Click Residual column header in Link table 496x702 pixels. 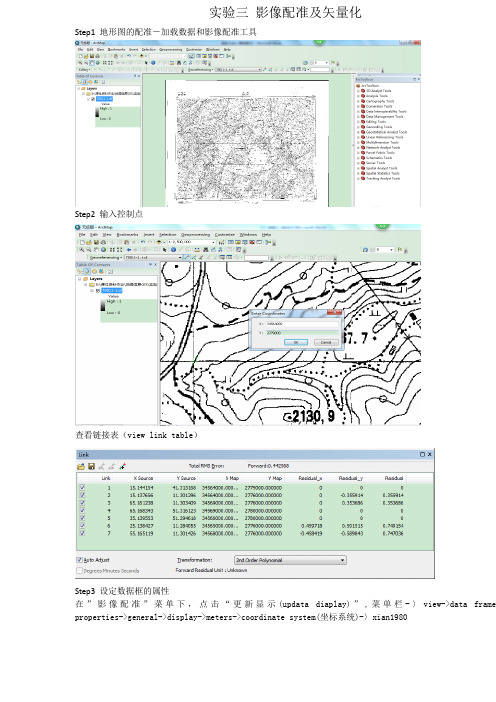(x=394, y=478)
